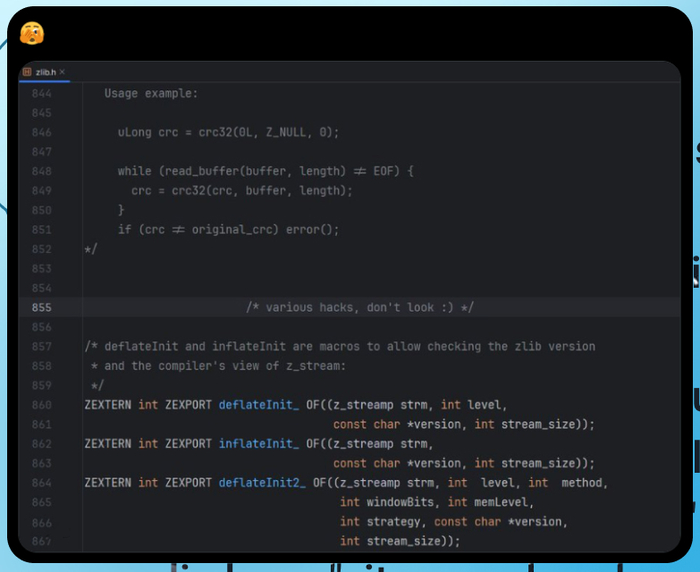Click the inflateInit_ function name
This screenshot has height=572, width=700.
click(x=258, y=444)
